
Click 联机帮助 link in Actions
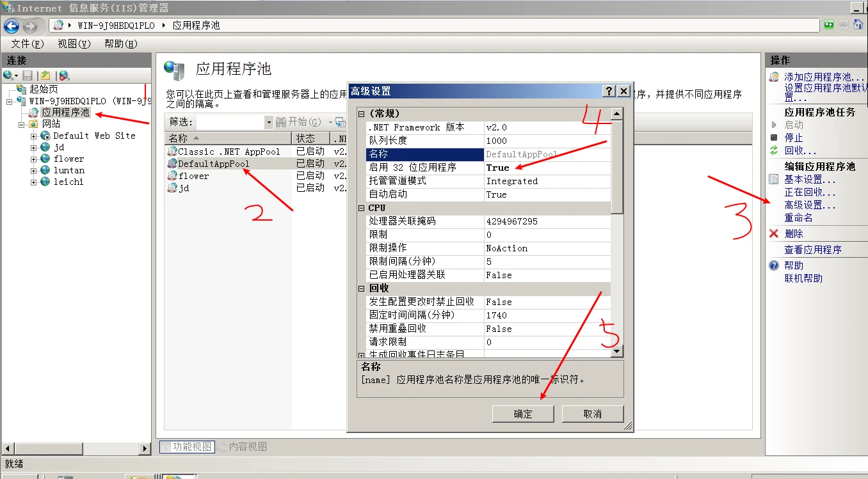tap(803, 278)
